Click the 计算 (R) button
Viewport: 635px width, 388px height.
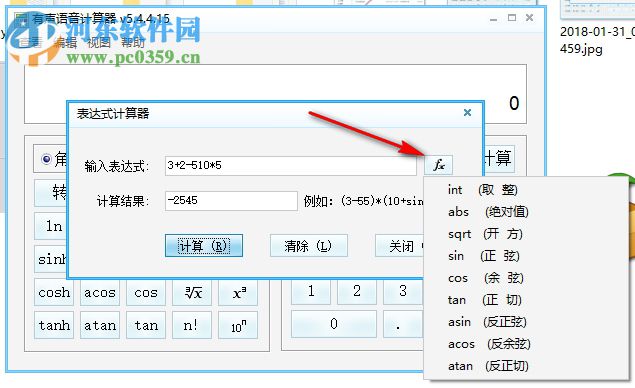204,245
